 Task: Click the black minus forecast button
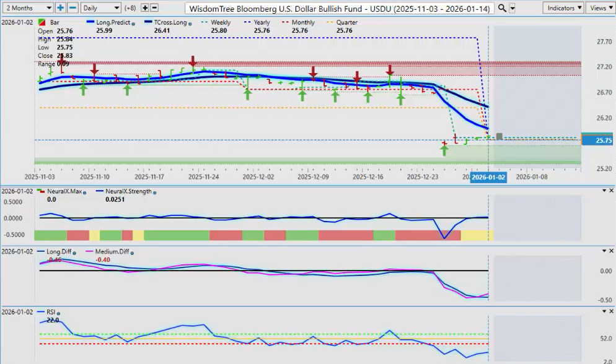155,8
